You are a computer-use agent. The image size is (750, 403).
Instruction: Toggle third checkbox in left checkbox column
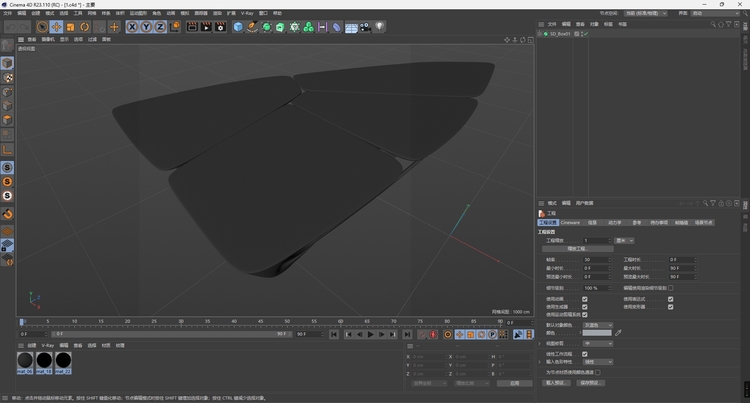tap(585, 315)
